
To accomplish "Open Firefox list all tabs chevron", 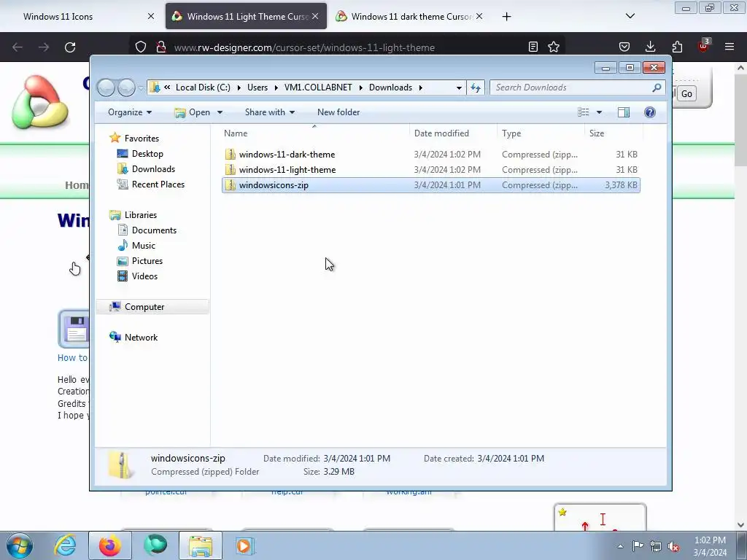I will point(630,16).
